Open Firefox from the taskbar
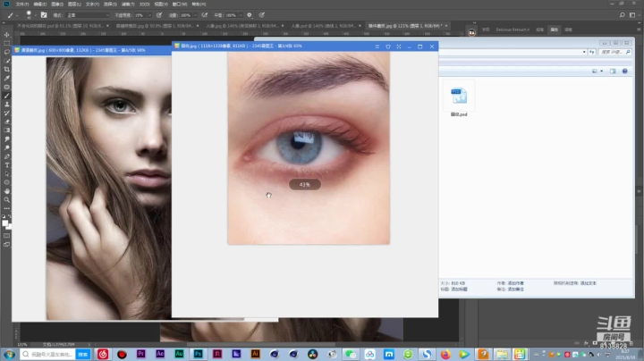 [445, 354]
